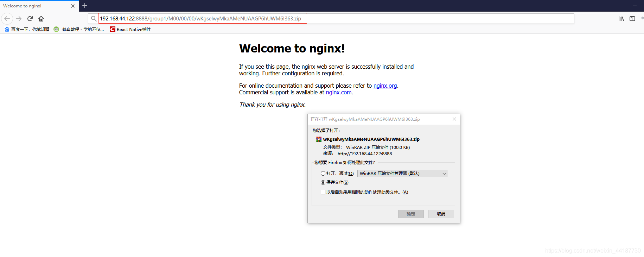Image resolution: width=644 pixels, height=257 pixels.
Task: Follow the nginx.org link
Action: [x=385, y=86]
